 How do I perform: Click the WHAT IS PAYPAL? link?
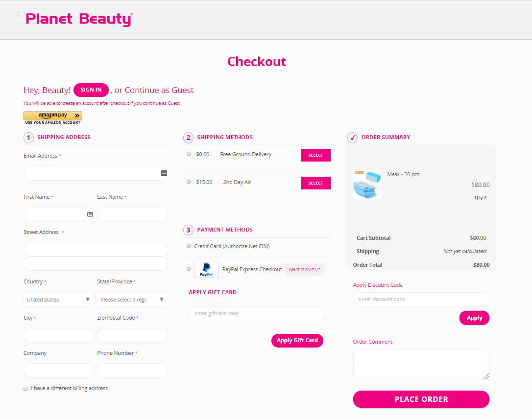tap(304, 270)
